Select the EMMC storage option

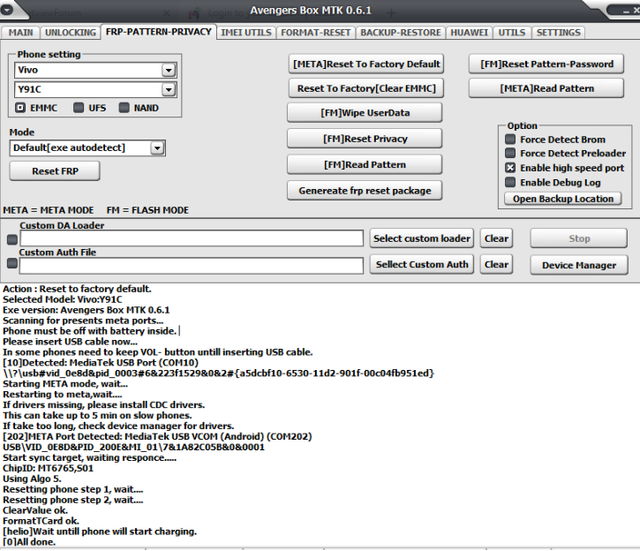[x=20, y=108]
